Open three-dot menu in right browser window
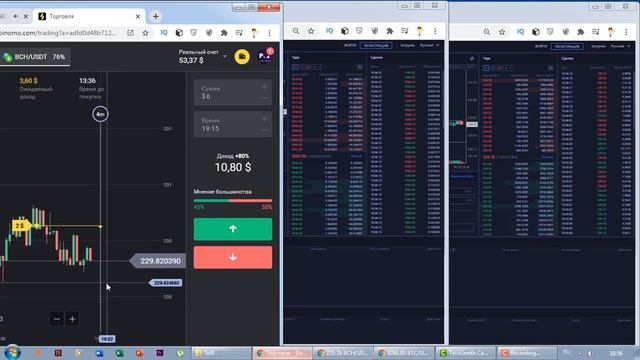 [x=626, y=32]
